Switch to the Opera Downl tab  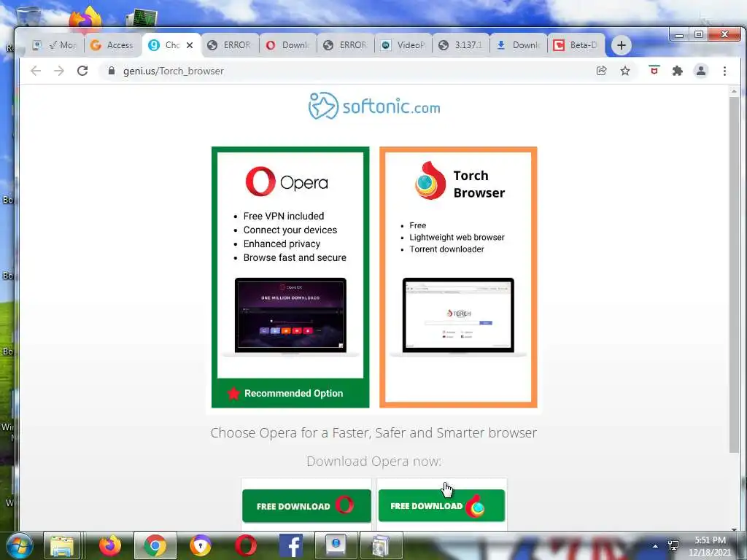click(288, 45)
